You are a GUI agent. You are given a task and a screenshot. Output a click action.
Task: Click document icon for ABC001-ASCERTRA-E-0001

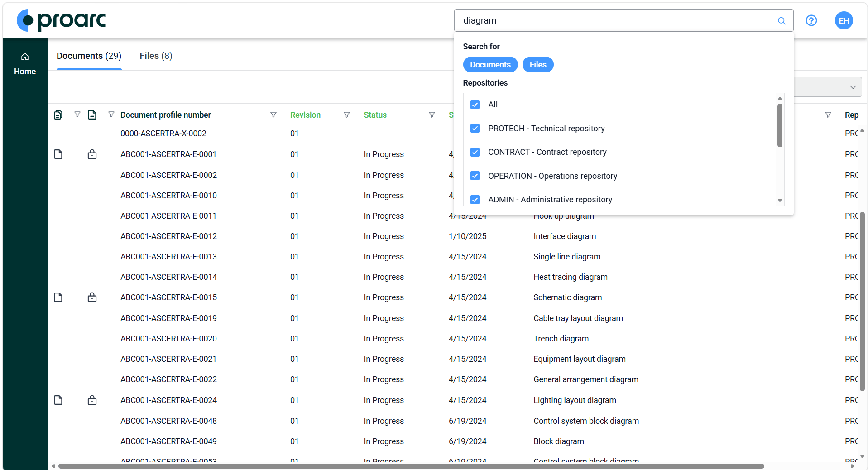[x=58, y=154]
